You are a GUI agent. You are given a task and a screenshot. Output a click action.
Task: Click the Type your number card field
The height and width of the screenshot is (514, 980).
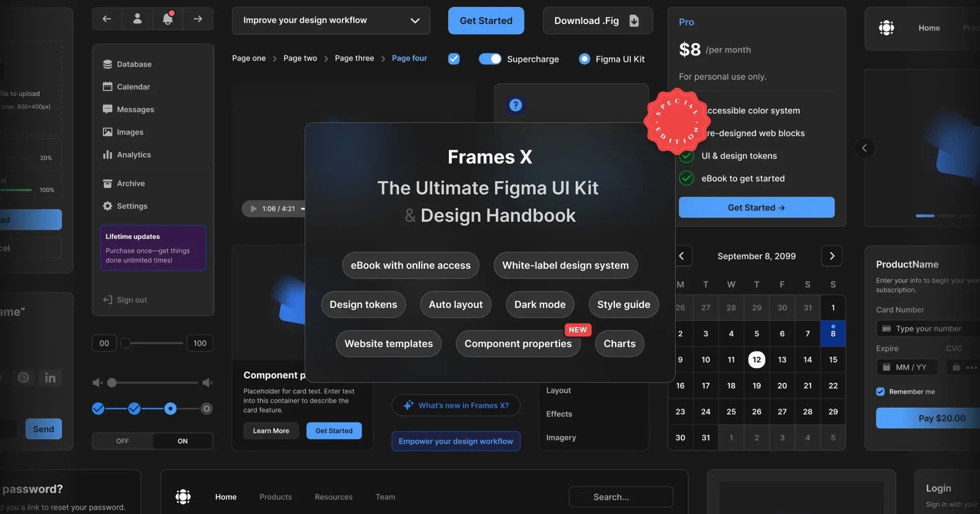coord(928,328)
